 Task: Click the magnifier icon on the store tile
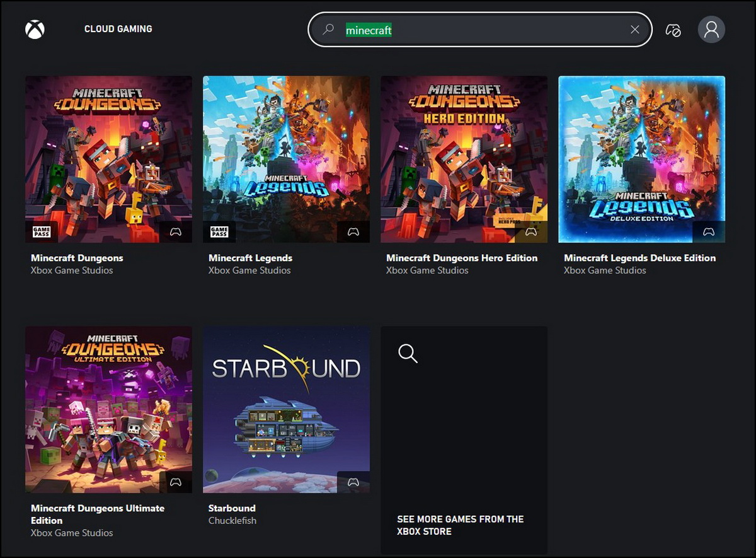tap(408, 354)
